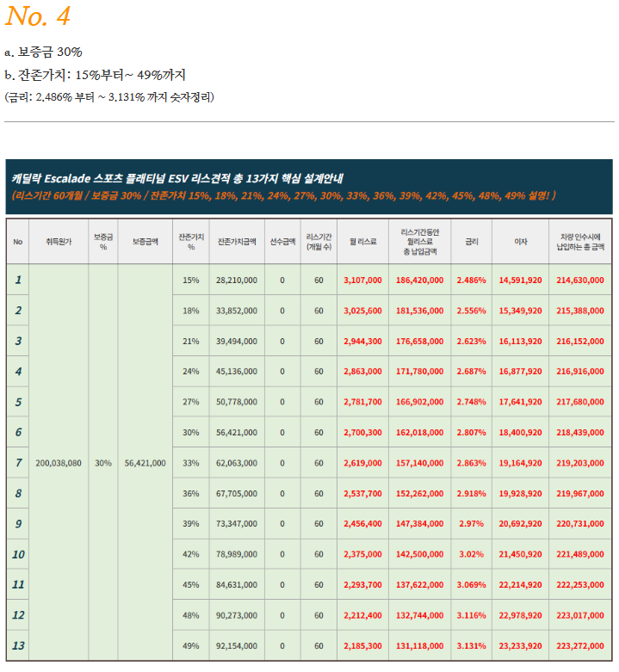Click the '보증금액' column header
This screenshot has height=672, width=619.
145,242
